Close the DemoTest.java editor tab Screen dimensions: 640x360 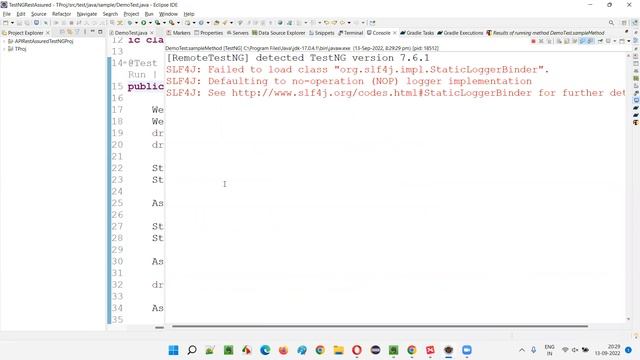pos(152,33)
